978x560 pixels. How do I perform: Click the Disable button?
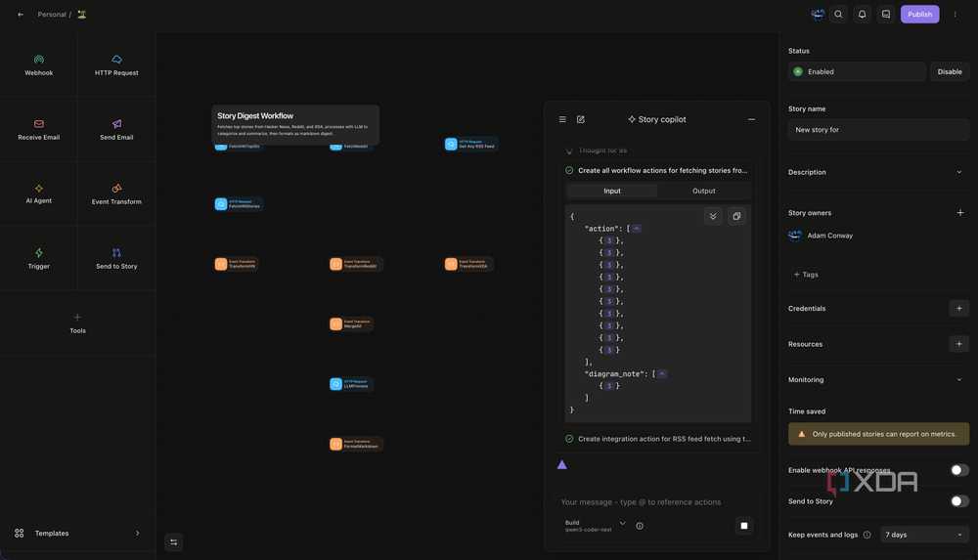950,71
